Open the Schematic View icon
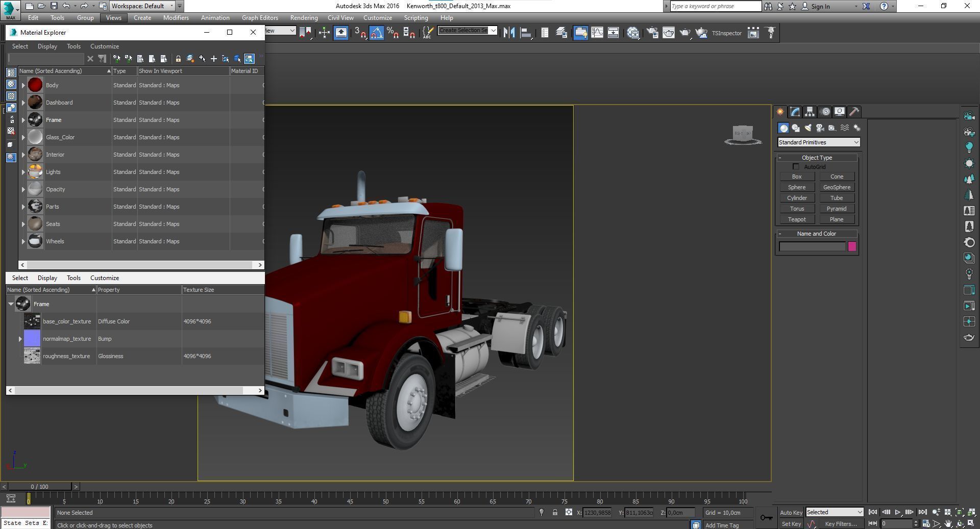The image size is (980, 529). (613, 33)
